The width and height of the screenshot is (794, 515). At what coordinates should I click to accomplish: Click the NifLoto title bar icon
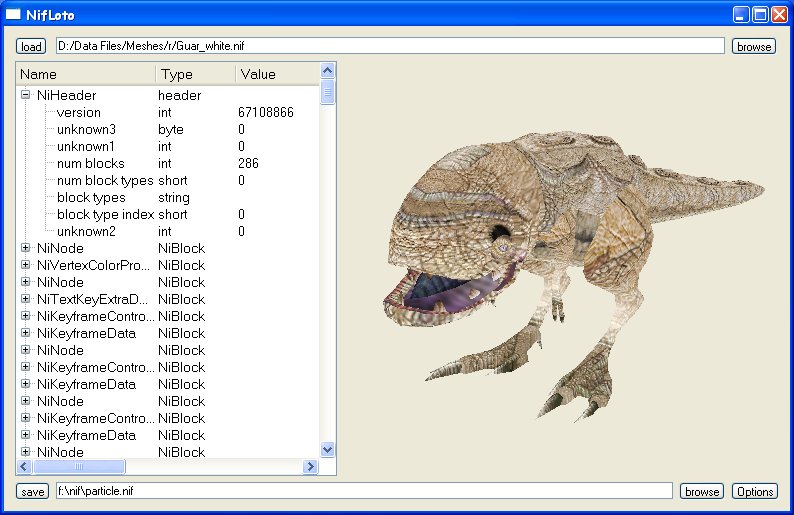point(13,14)
